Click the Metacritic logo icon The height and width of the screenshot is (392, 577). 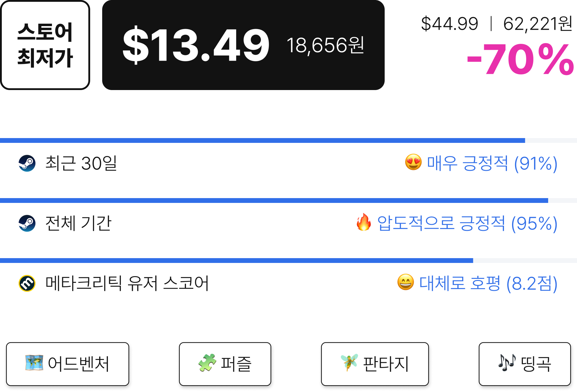click(x=27, y=283)
